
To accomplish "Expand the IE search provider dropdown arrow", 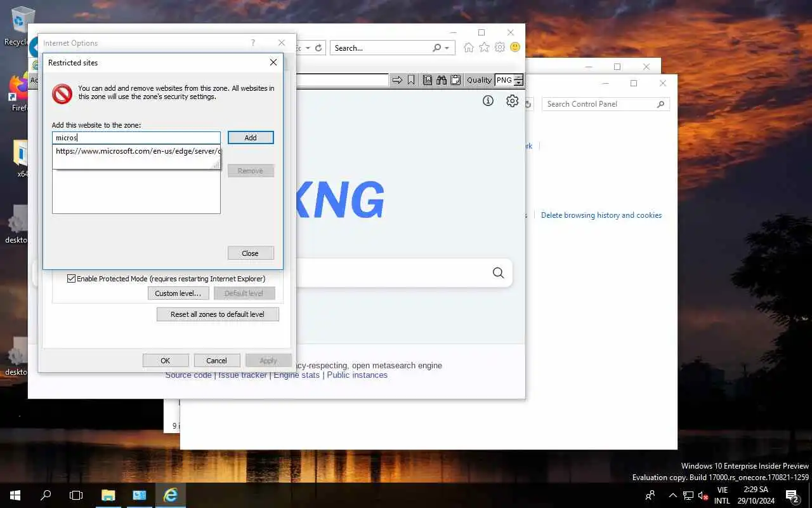I will (x=447, y=48).
